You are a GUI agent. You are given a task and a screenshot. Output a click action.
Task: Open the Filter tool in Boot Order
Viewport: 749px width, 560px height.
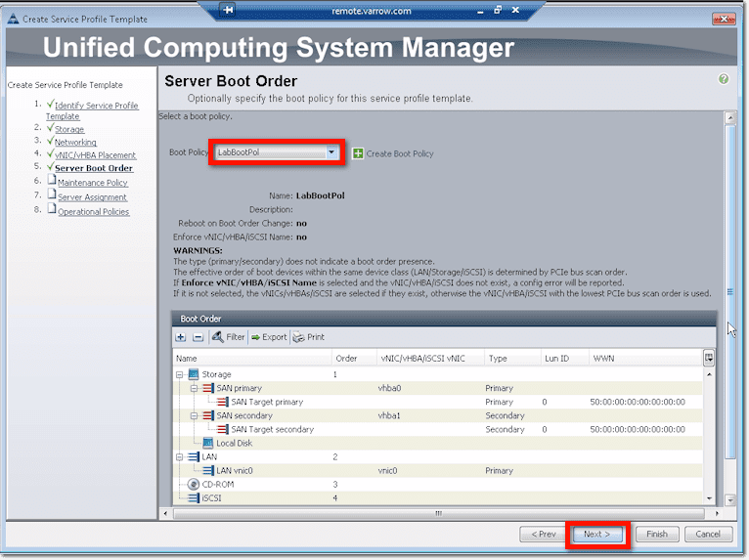[x=229, y=337]
